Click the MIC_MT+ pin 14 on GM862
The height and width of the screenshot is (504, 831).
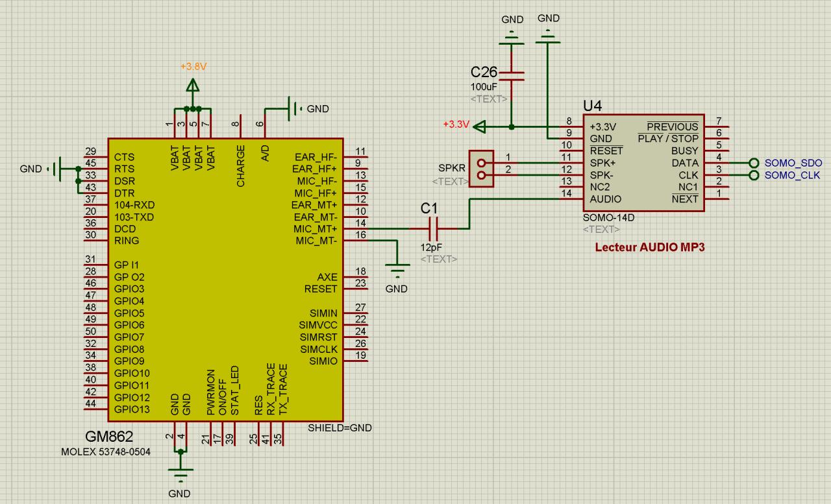[x=356, y=228]
